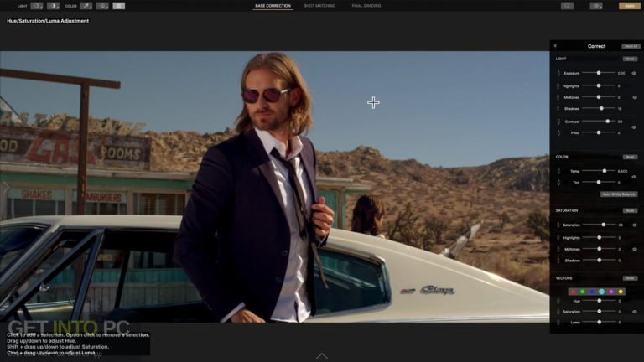Click Reset All in Correct panel
Image resolution: width=644 pixels, height=362 pixels.
630,46
